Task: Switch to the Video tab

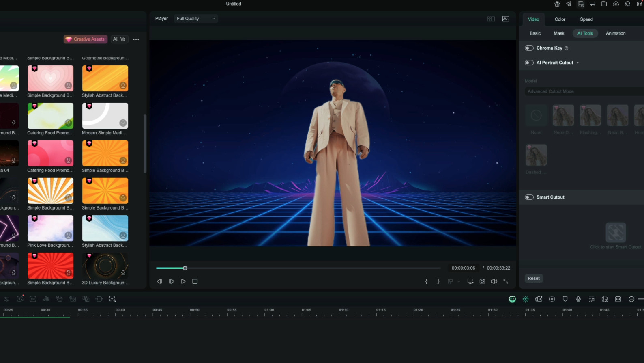Action: [x=533, y=19]
